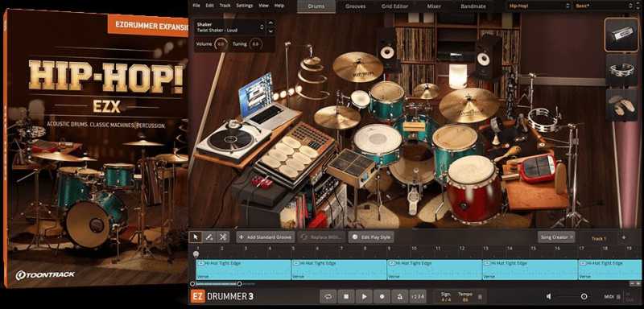
Task: Toggle the metronome
Action: [x=399, y=296]
